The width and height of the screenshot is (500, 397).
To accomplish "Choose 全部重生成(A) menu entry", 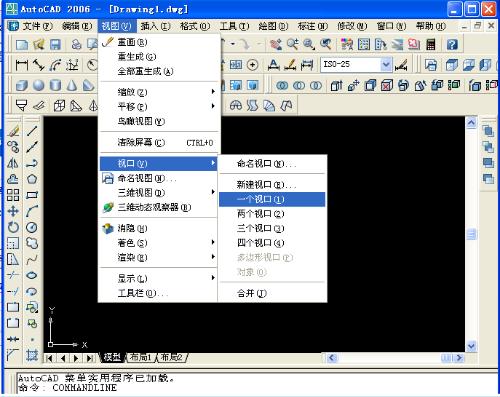I will point(160,71).
